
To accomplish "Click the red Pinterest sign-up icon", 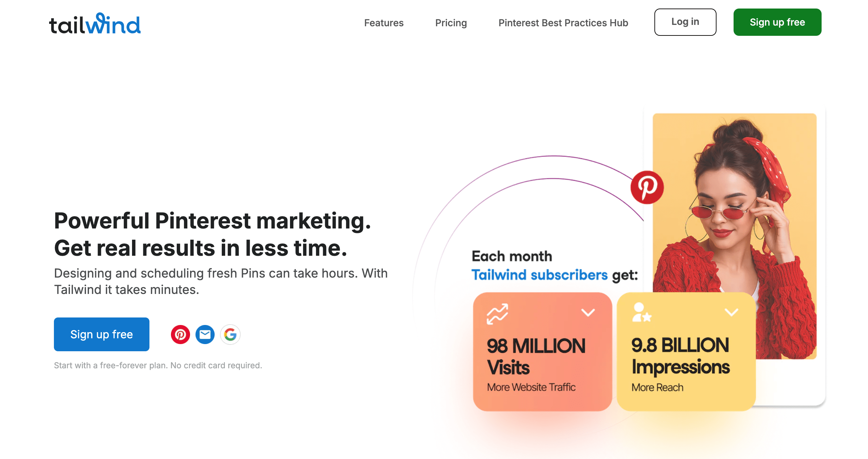I will tap(180, 335).
